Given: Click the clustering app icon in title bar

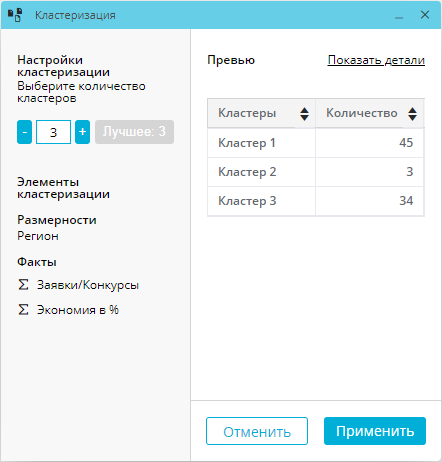Looking at the screenshot, I should [15, 15].
